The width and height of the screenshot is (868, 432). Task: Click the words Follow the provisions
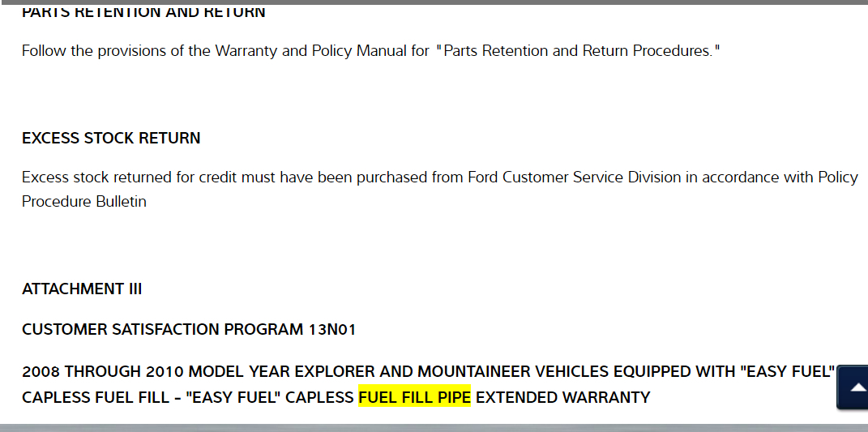pos(90,51)
